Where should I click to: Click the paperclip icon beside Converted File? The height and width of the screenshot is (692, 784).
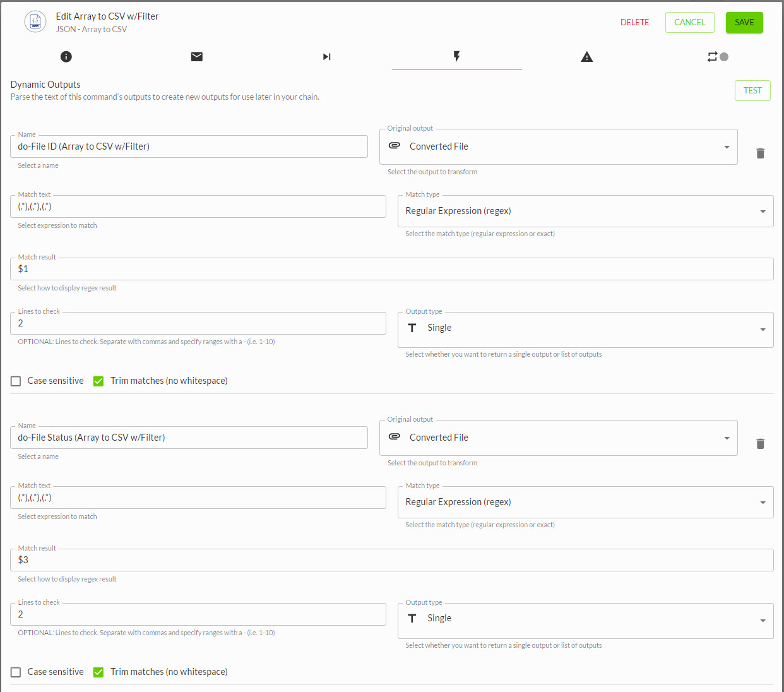[x=394, y=146]
